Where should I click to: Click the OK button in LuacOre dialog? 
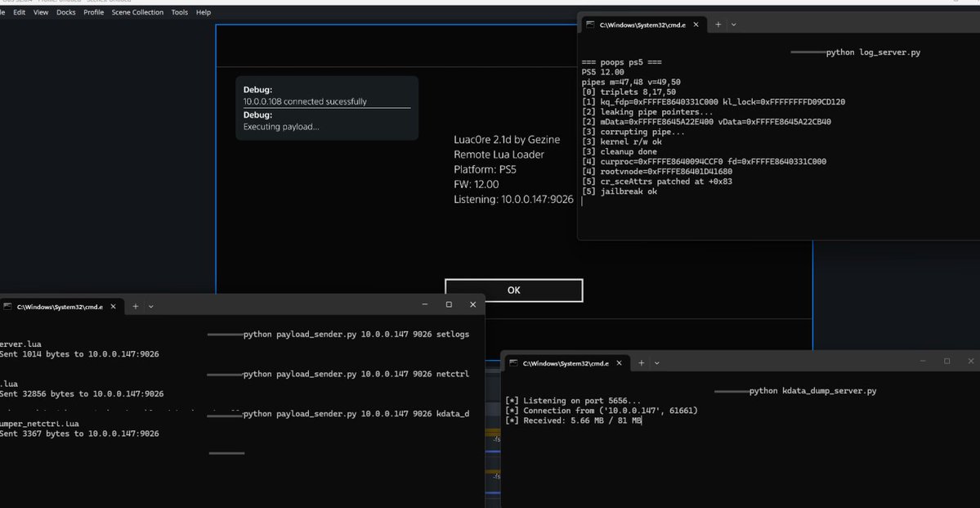click(514, 290)
